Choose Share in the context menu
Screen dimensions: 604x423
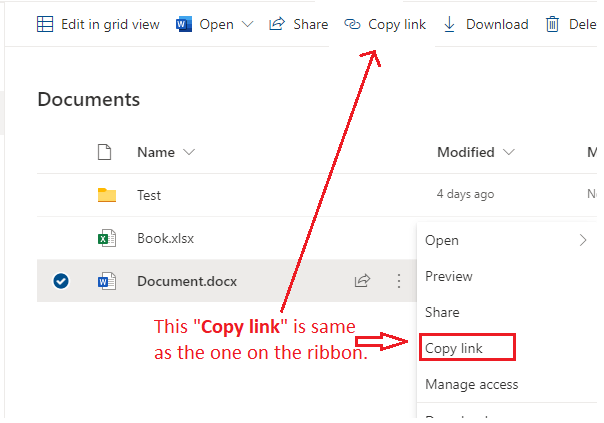click(442, 312)
